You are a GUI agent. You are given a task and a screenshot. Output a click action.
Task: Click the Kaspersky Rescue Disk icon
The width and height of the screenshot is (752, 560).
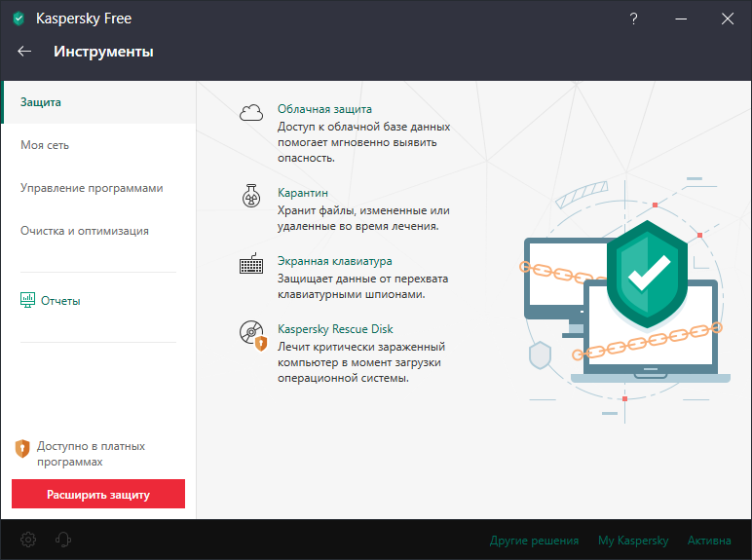point(252,334)
